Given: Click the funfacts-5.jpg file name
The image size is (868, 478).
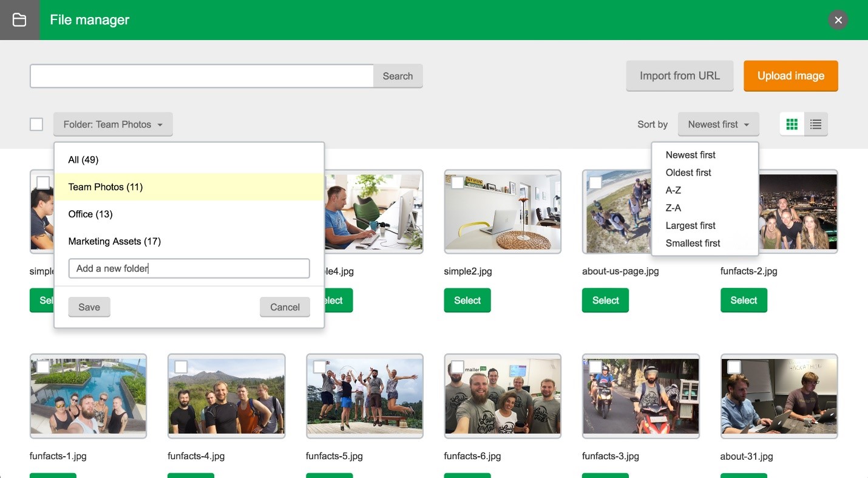Looking at the screenshot, I should [x=334, y=456].
